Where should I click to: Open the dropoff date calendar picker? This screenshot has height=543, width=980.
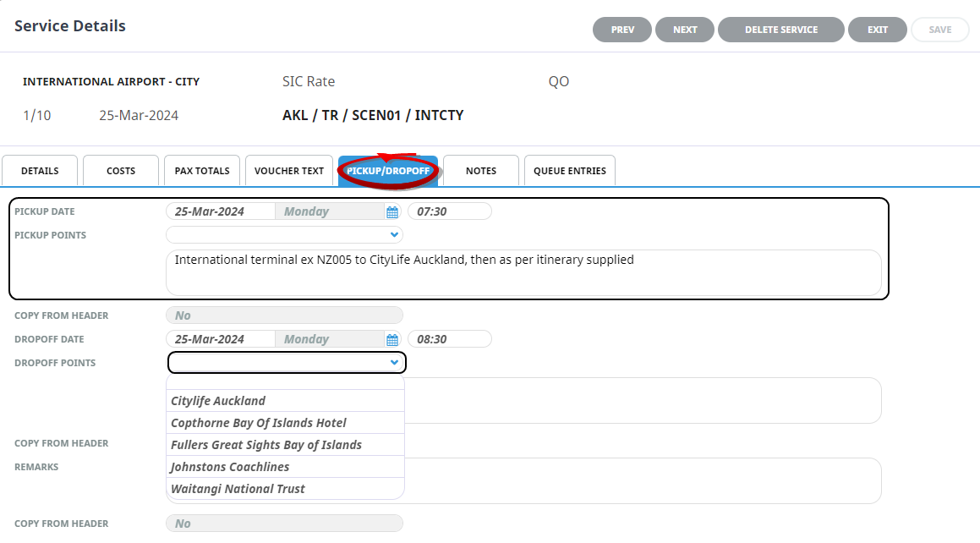coord(391,340)
